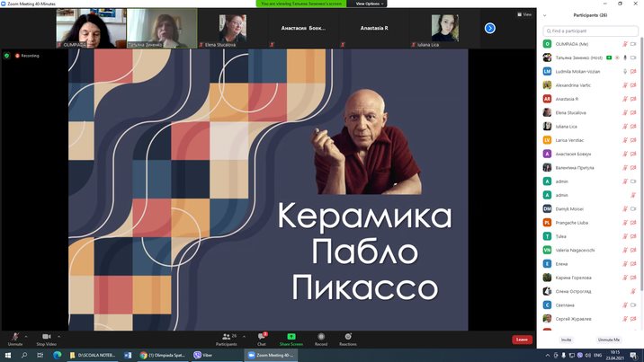Open the View layout menu
Screen dimensions: 644x362
[x=524, y=14]
